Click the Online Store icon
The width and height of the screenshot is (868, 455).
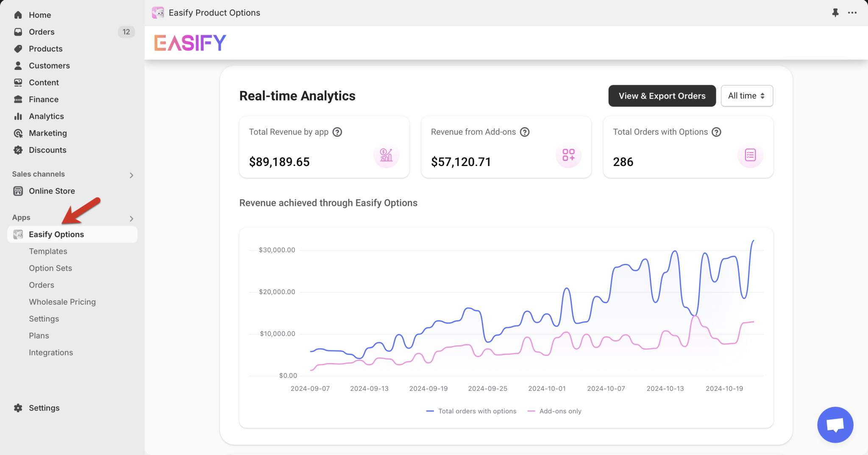(x=18, y=191)
